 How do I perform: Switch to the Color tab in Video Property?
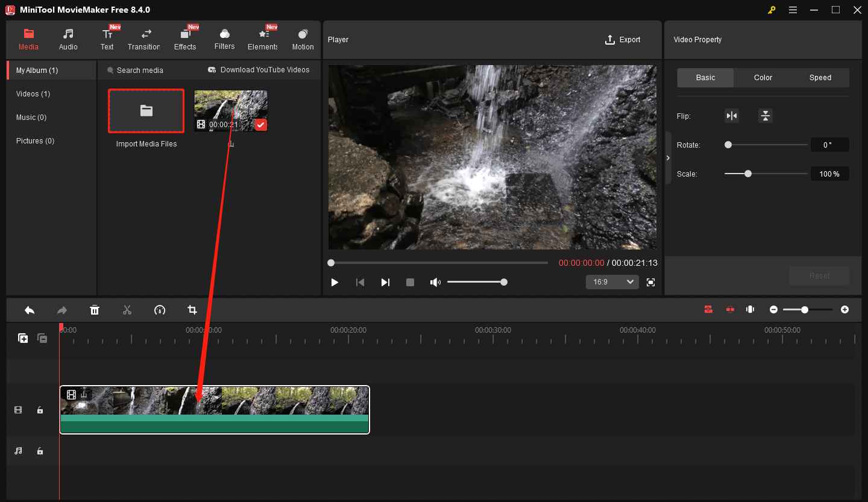[762, 77]
